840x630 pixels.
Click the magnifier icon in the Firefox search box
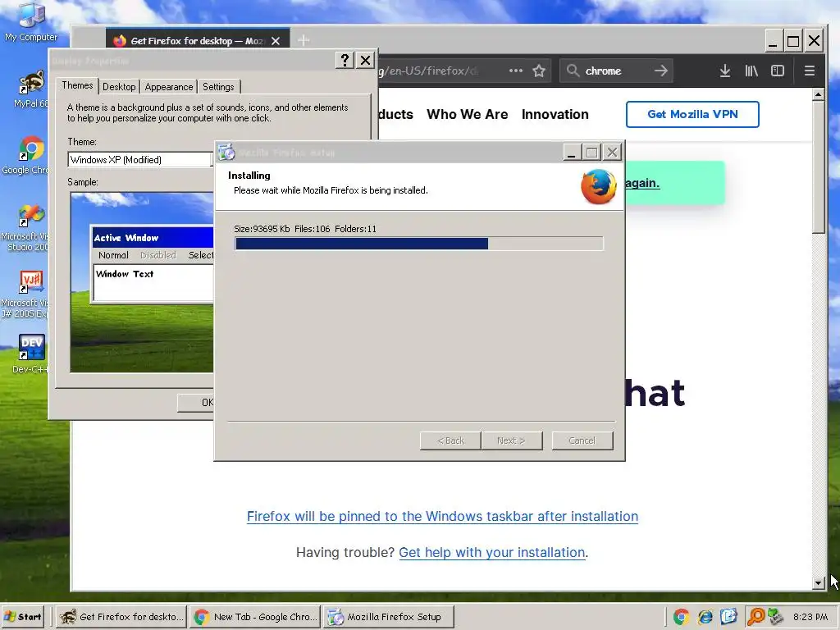573,71
